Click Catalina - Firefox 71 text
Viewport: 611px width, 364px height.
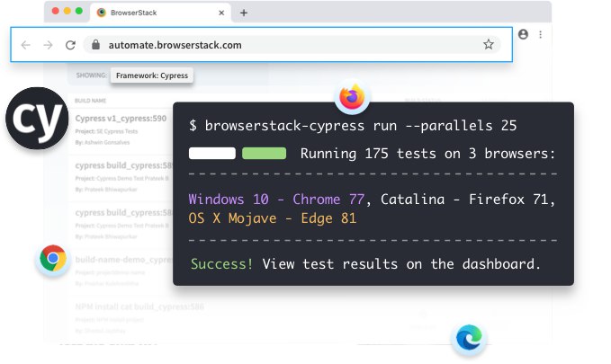coord(464,200)
